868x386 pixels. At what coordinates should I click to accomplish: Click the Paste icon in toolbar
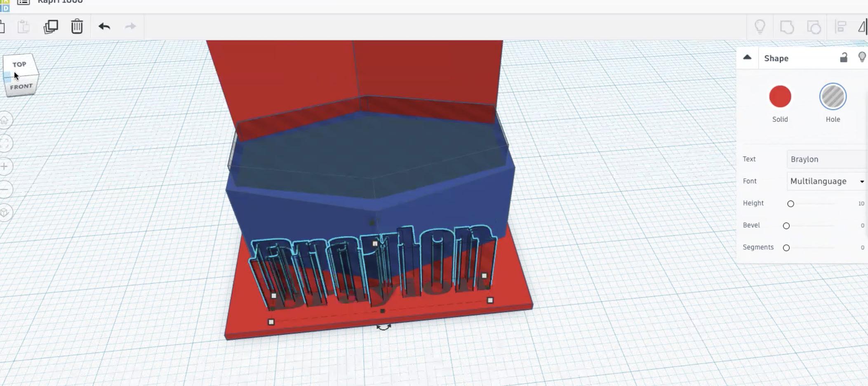24,27
